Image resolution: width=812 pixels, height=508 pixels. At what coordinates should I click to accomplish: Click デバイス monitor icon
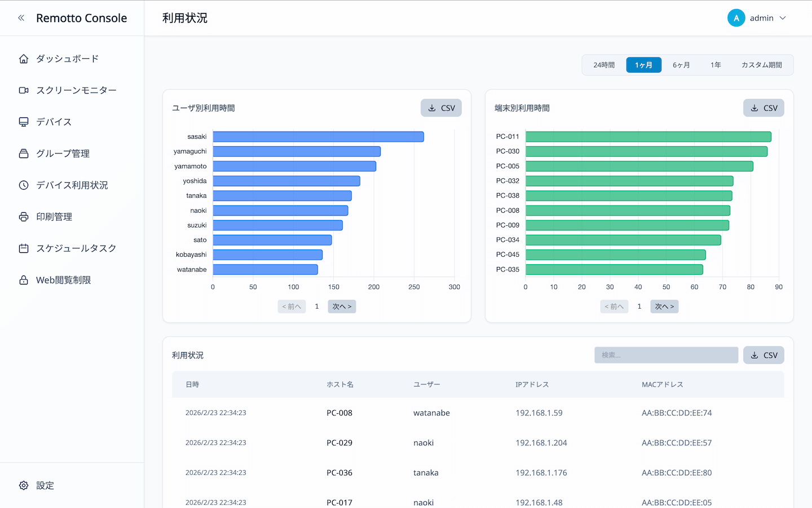[x=24, y=122]
